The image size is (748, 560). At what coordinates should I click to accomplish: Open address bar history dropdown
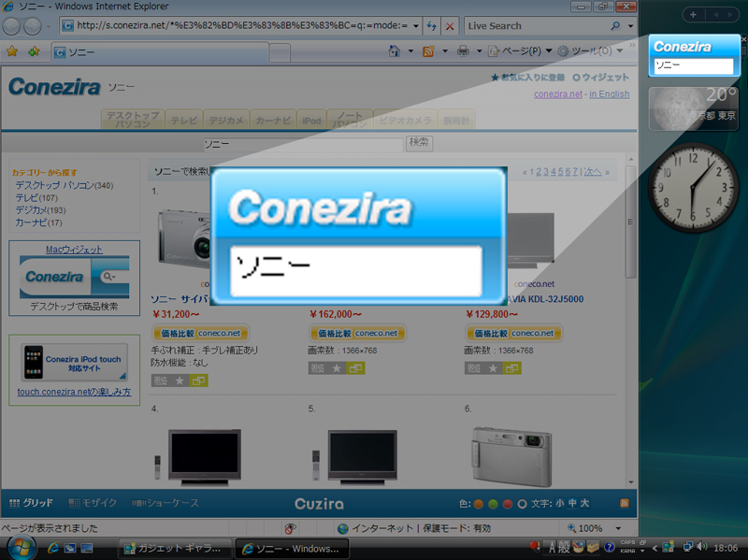tap(416, 26)
